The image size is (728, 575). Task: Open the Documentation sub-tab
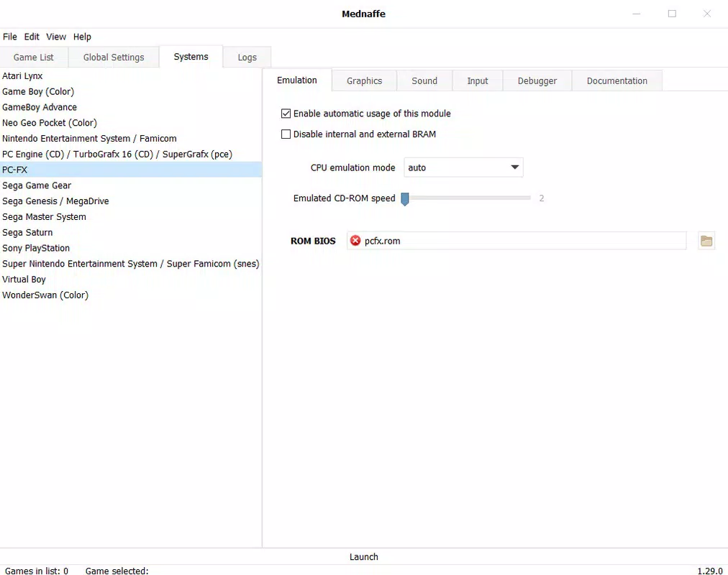(x=617, y=80)
